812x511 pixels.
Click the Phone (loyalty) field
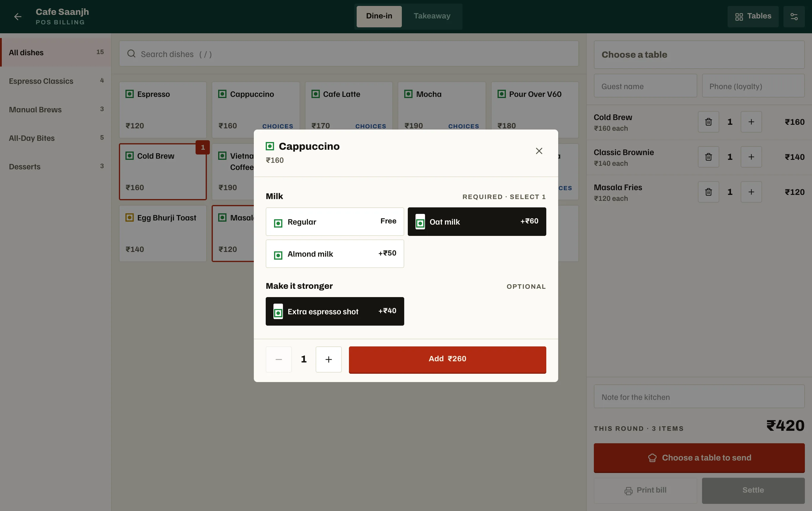click(x=753, y=86)
